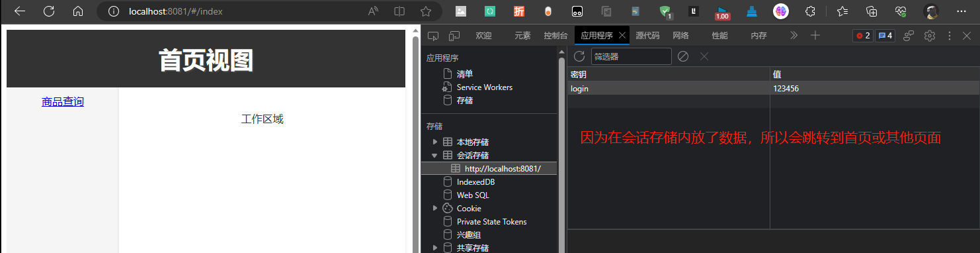This screenshot has height=253, width=980.
Task: Open the user profile avatar
Action: [x=931, y=11]
